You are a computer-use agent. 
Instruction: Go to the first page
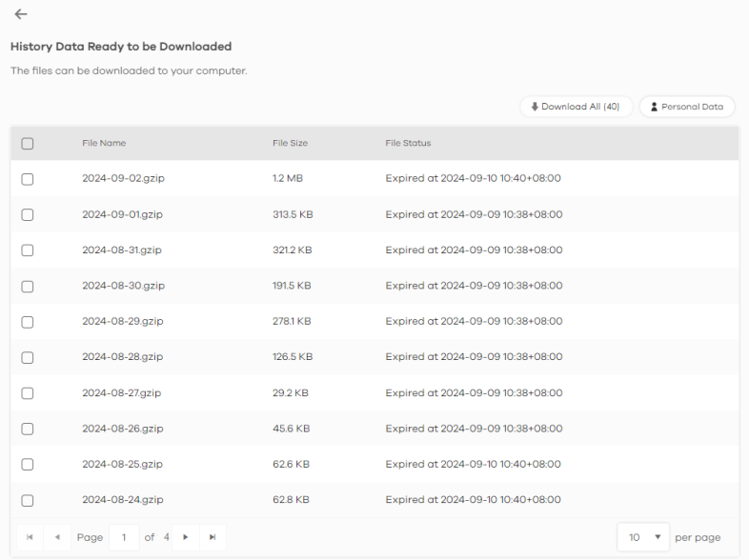(x=30, y=537)
